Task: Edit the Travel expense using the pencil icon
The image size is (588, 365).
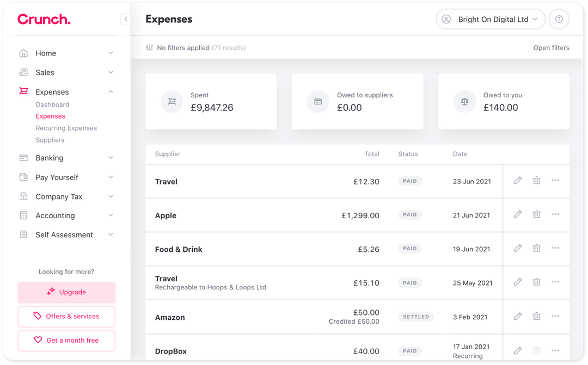Action: tap(517, 180)
